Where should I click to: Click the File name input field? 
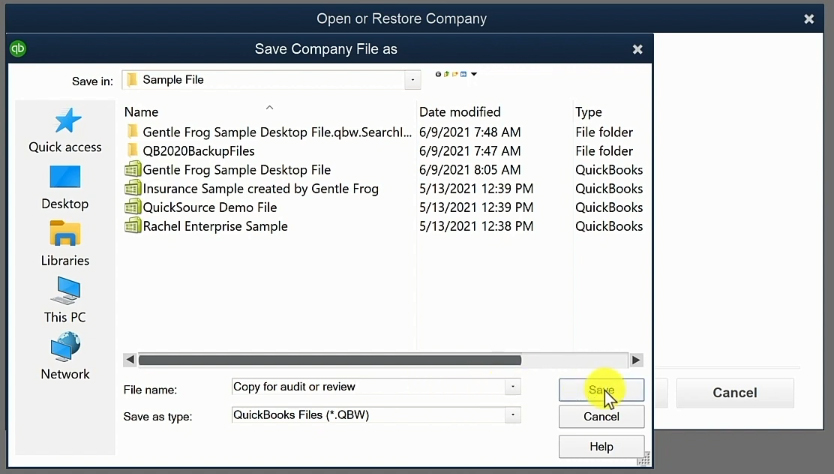pos(369,387)
